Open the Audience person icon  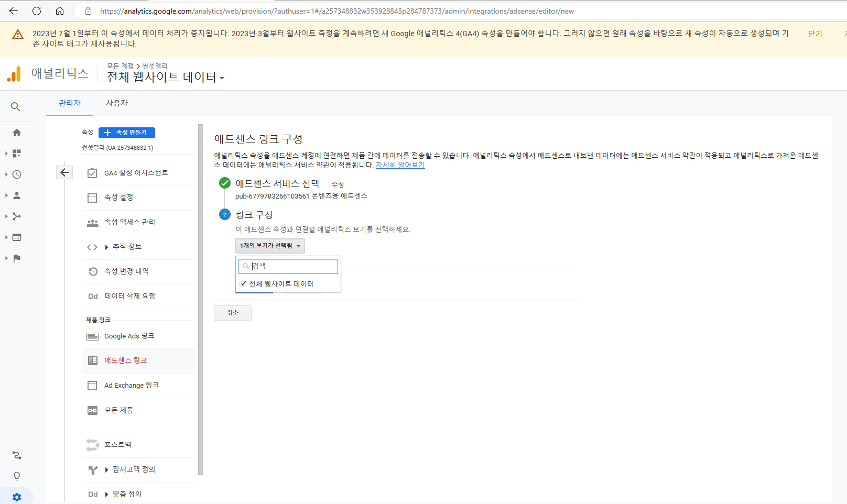[17, 195]
